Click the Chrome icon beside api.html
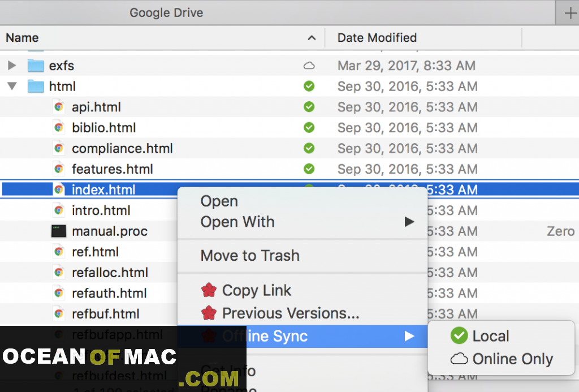The image size is (579, 392). [x=58, y=107]
